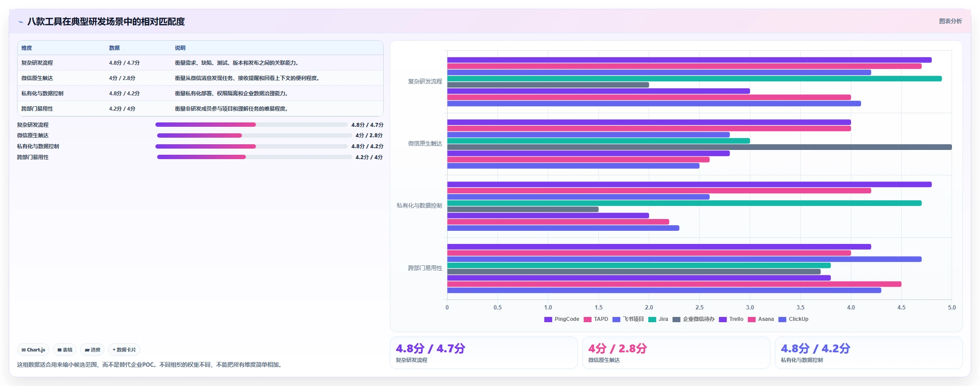Click the 4.8分 / 4.7分 value beside the progress bar
Screen dimensions: 980x386
point(367,125)
